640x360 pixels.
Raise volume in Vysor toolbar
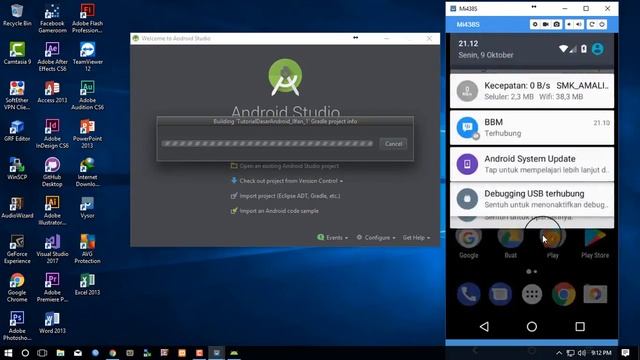pos(579,24)
